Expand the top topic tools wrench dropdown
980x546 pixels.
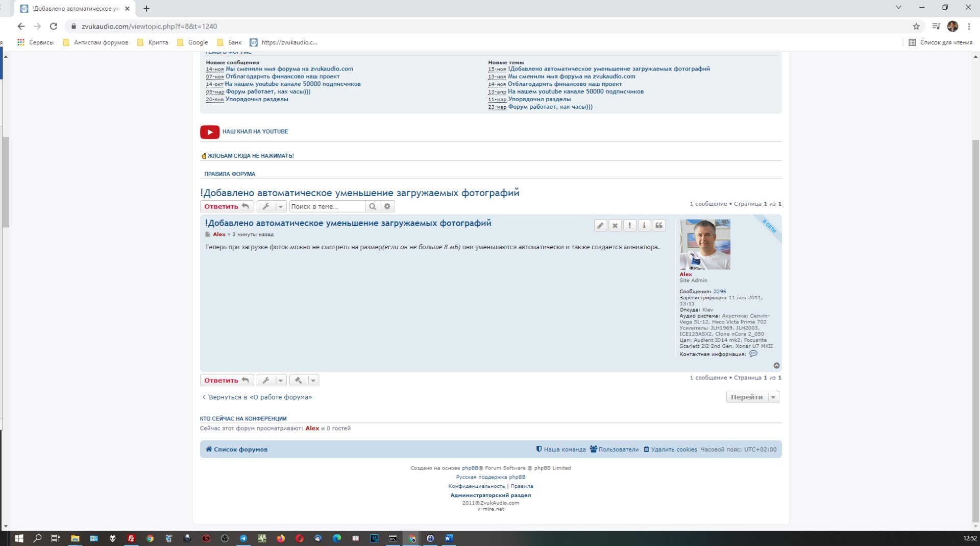[x=272, y=206]
